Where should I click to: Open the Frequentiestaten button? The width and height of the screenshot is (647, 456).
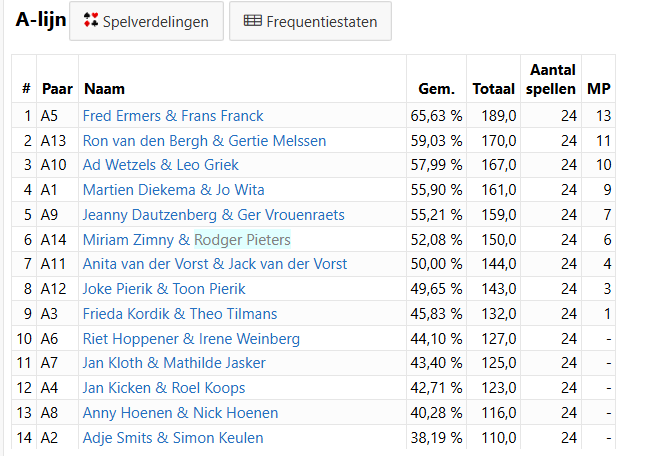(x=310, y=21)
